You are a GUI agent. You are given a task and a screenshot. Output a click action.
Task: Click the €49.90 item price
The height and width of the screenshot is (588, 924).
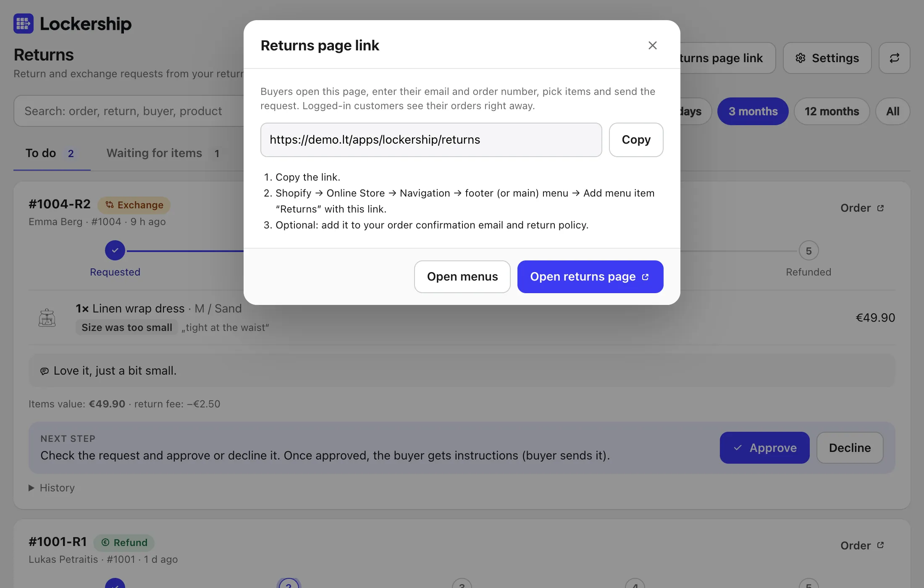(x=875, y=318)
